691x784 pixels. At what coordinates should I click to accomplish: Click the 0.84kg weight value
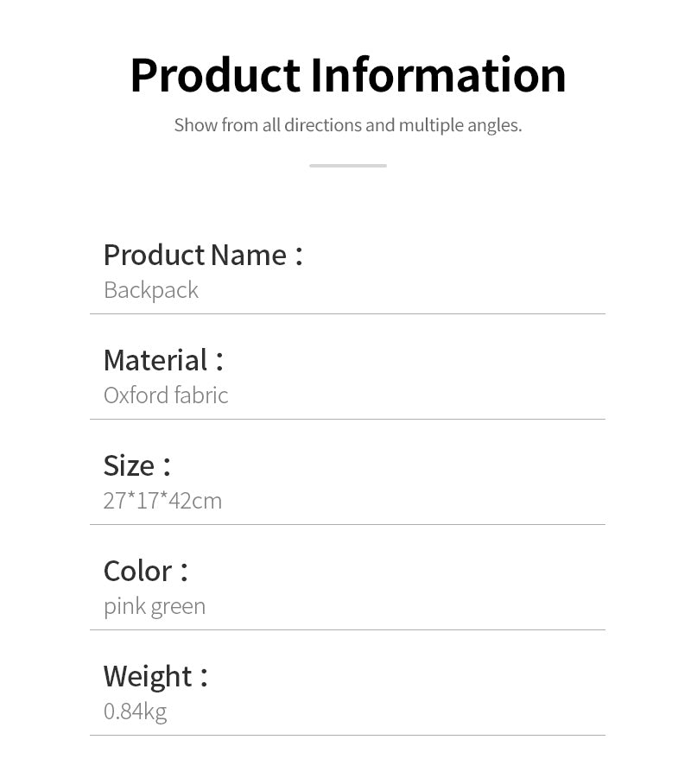[x=135, y=711]
